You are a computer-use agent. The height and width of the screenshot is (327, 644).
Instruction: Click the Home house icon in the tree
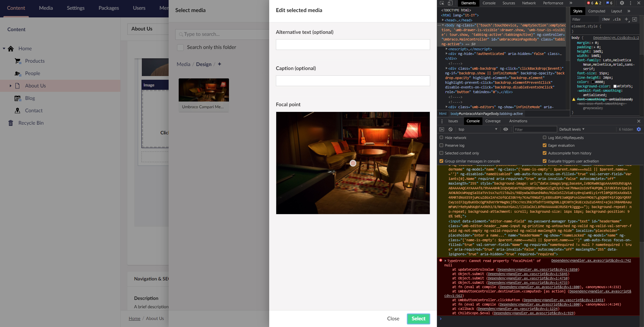click(11, 49)
